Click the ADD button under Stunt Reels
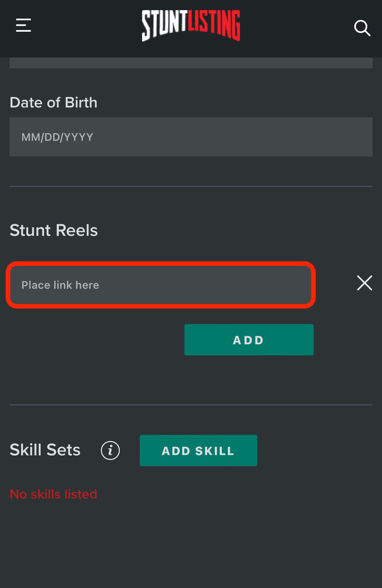 249,340
